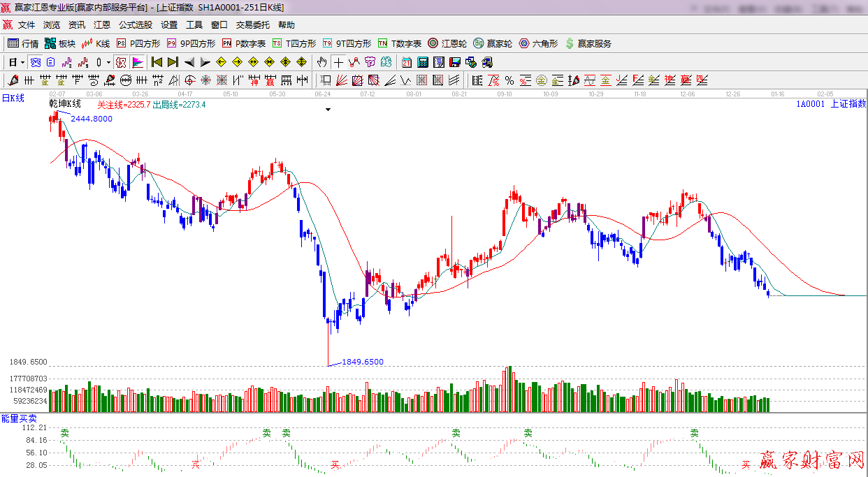The width and height of the screenshot is (868, 477).
Task: Open the 行情 market quotes view
Action: pyautogui.click(x=23, y=43)
